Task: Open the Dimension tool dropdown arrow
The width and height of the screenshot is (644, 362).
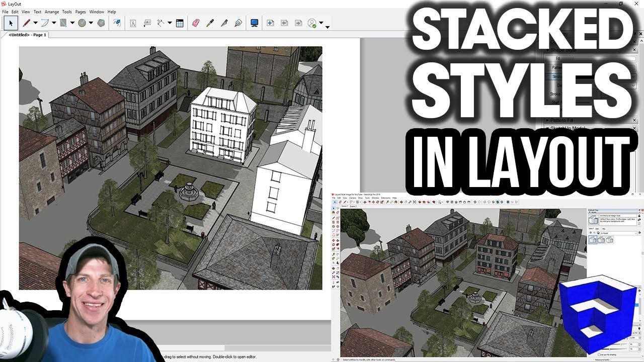Action: [x=170, y=23]
